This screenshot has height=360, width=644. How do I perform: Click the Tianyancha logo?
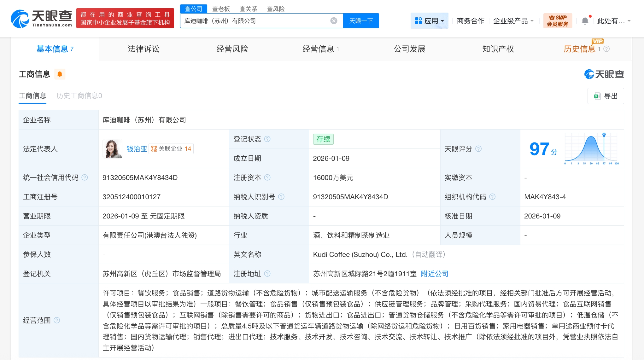click(x=41, y=18)
